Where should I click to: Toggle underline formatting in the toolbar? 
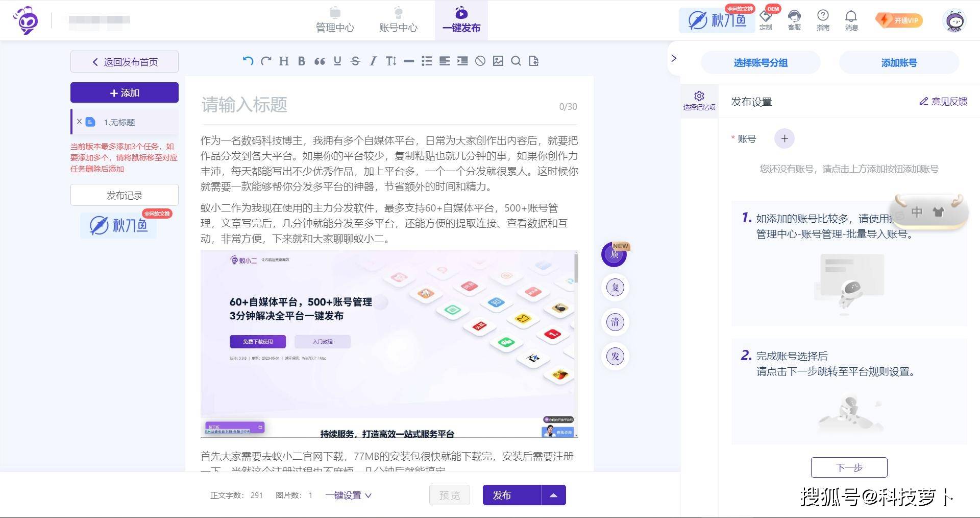[337, 61]
